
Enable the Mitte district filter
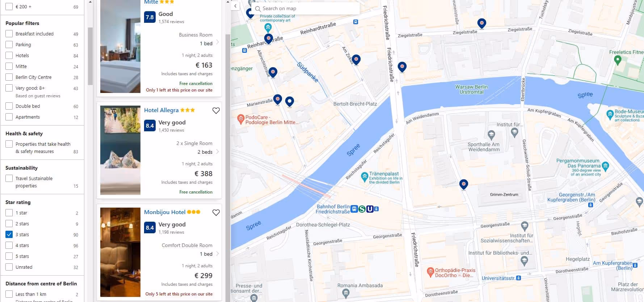[9, 66]
